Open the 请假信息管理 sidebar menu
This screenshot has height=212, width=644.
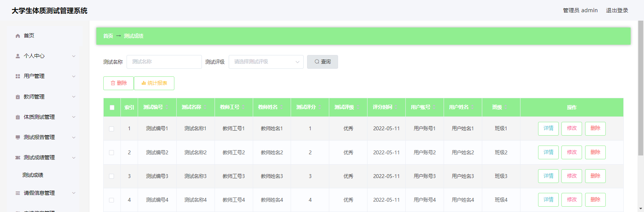click(45, 193)
